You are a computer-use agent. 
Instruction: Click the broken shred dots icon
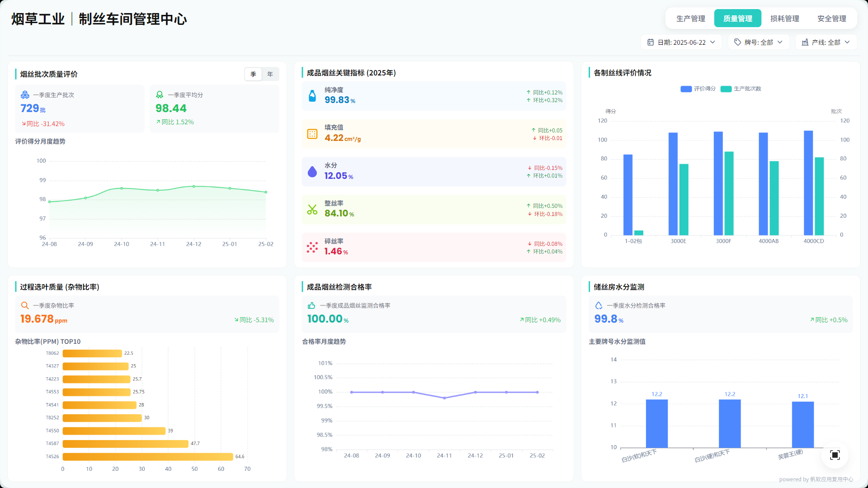pos(312,247)
